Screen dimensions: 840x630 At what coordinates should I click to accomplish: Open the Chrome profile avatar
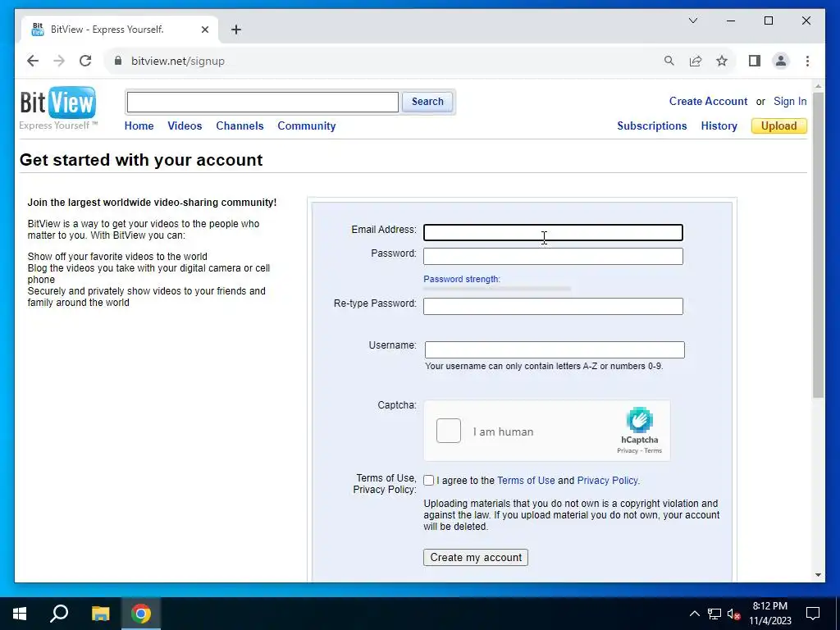[781, 61]
